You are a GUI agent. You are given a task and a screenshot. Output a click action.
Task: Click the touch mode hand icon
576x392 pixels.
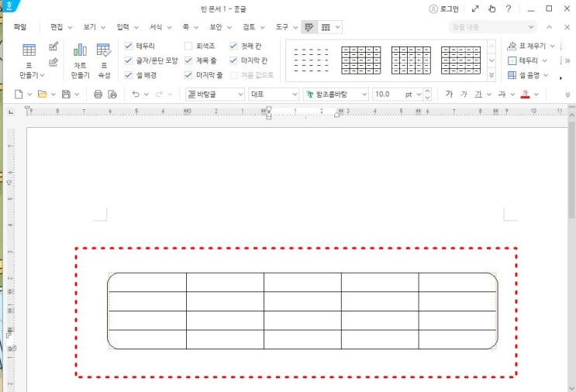click(x=491, y=9)
